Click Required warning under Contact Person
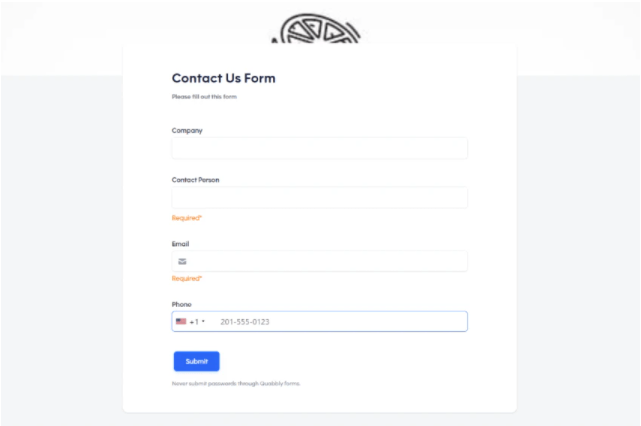The width and height of the screenshot is (641, 426). pos(187,217)
